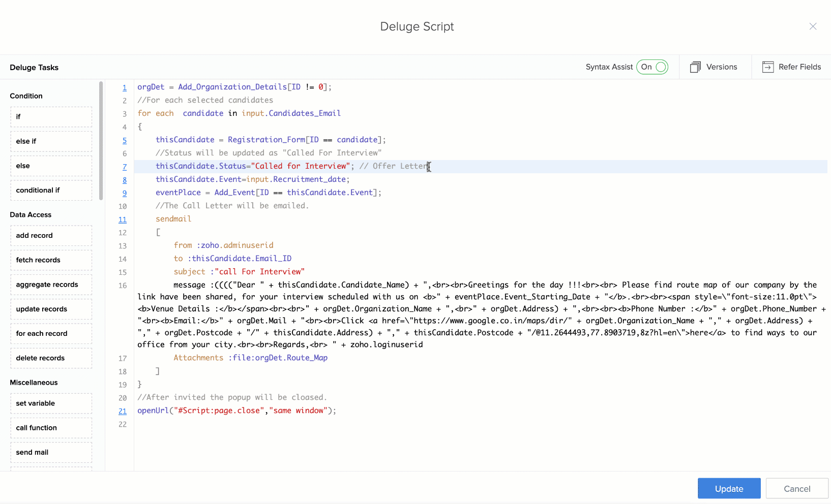Turn off the Syntax Assist toggle
The image size is (831, 504).
tap(652, 67)
